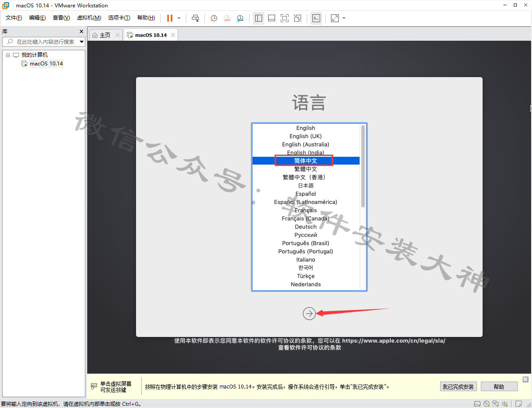Open the 帮助 menu

pos(146,18)
